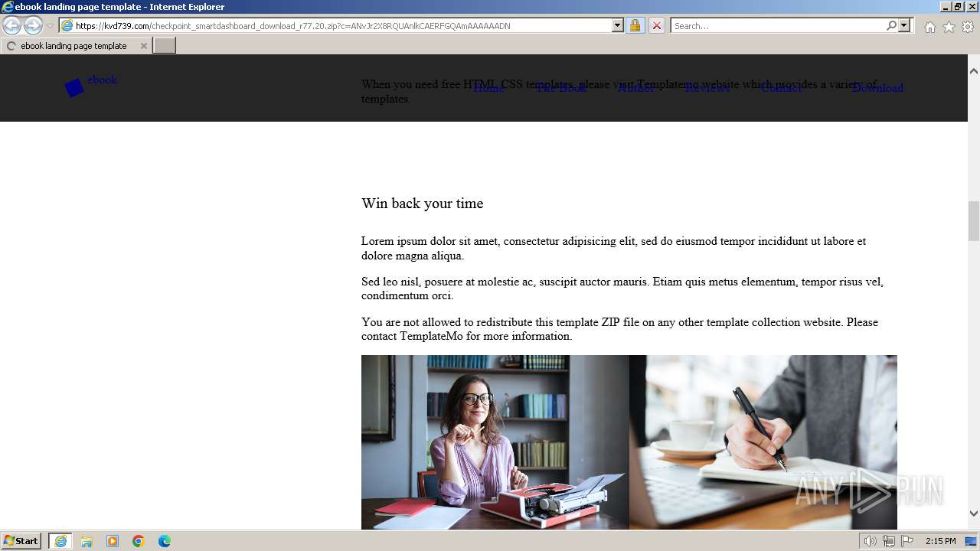Open the Reviews nav link
This screenshot has width=980, height=551.
pos(707,88)
